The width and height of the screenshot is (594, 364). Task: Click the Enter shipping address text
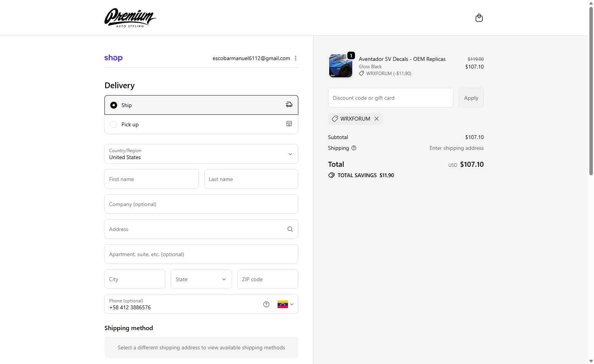[456, 148]
